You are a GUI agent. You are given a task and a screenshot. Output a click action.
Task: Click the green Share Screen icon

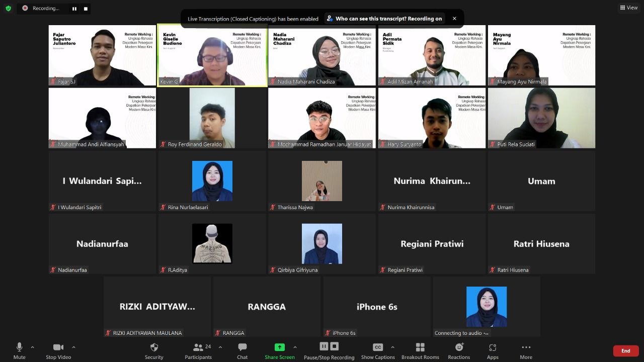(279, 347)
